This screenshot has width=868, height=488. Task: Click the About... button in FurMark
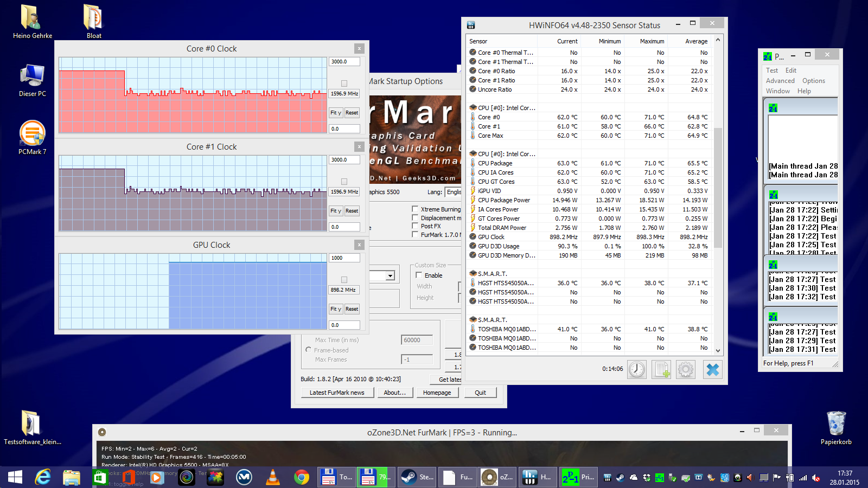point(394,393)
